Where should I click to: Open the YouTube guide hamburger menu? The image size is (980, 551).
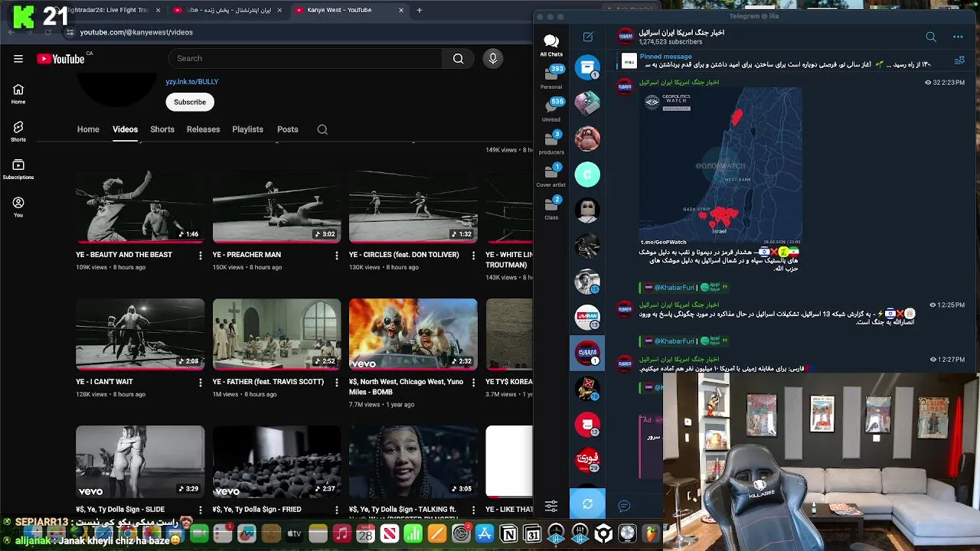click(18, 59)
